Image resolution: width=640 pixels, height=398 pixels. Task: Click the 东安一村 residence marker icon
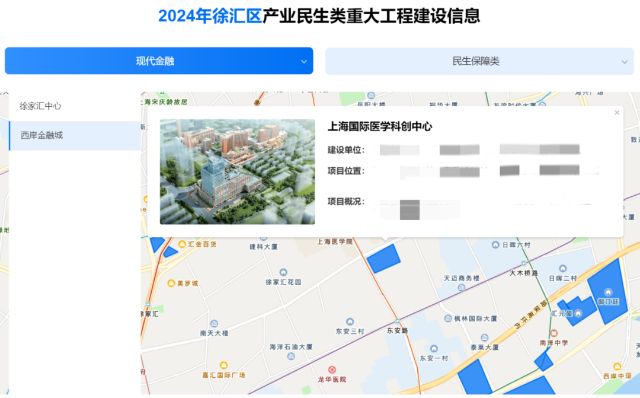433,349
